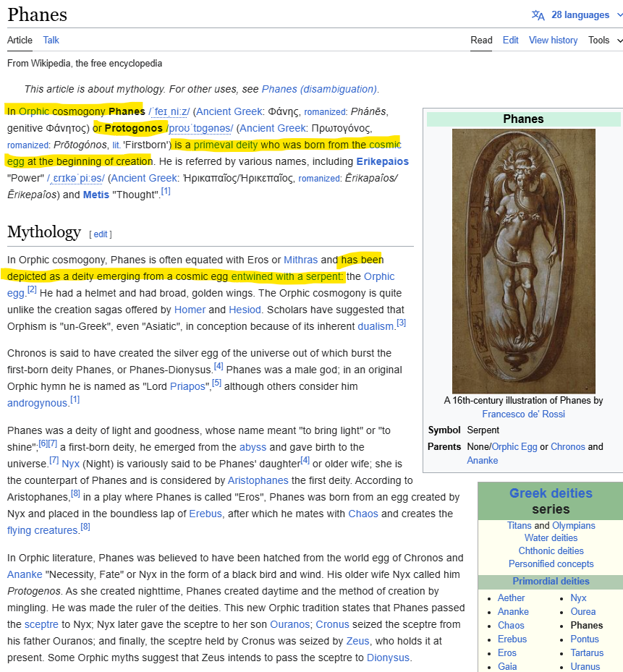Click the Priapos link
The width and height of the screenshot is (623, 672).
(188, 386)
